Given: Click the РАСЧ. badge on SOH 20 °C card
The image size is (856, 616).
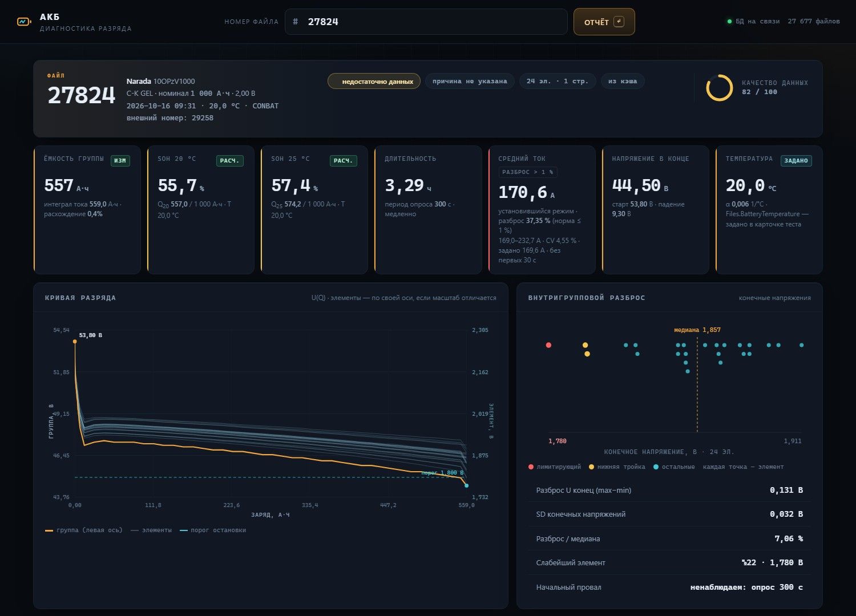Looking at the screenshot, I should 229,161.
